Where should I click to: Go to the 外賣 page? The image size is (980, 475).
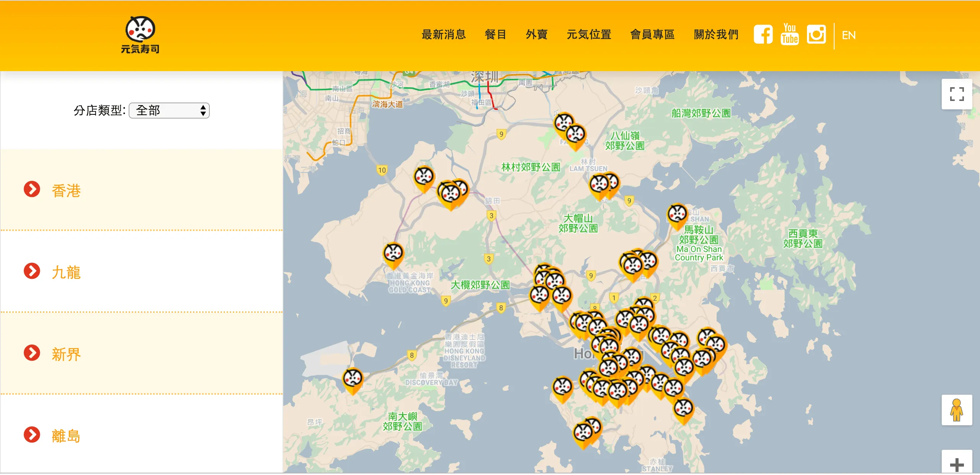point(536,35)
